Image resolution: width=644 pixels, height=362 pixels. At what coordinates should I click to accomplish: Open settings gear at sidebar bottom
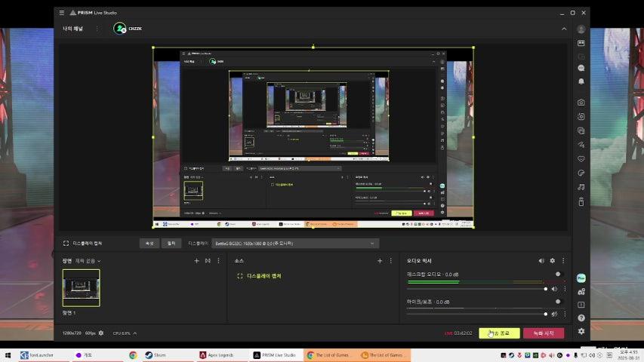point(581,331)
